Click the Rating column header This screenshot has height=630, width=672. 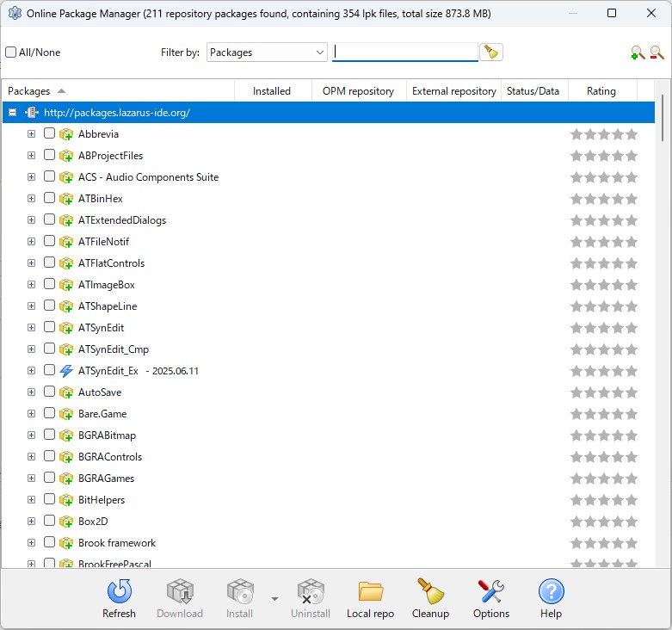pyautogui.click(x=601, y=91)
